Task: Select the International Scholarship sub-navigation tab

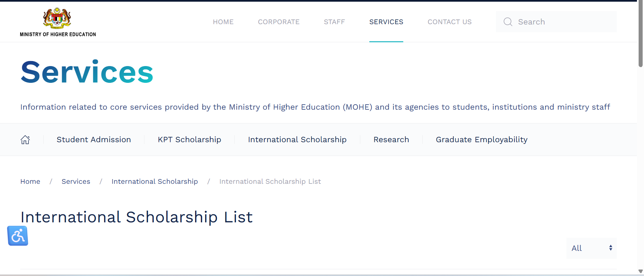Action: pos(297,140)
